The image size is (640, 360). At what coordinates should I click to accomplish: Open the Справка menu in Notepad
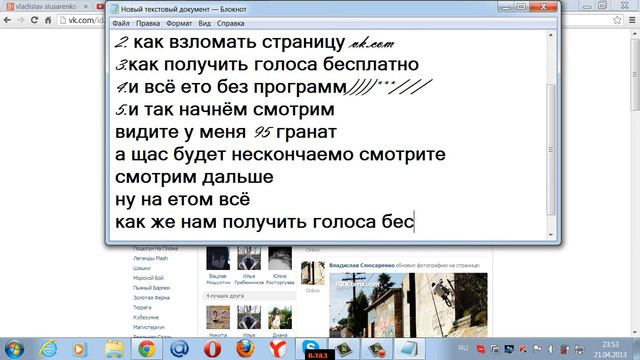(x=231, y=24)
